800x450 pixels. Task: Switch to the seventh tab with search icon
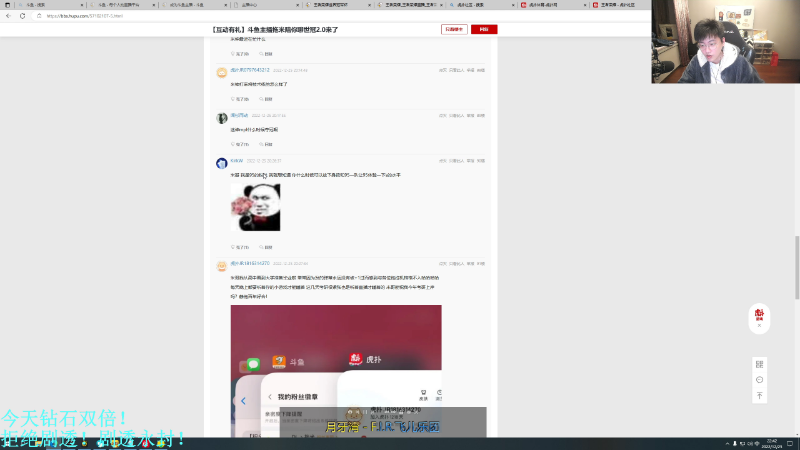pos(481,5)
